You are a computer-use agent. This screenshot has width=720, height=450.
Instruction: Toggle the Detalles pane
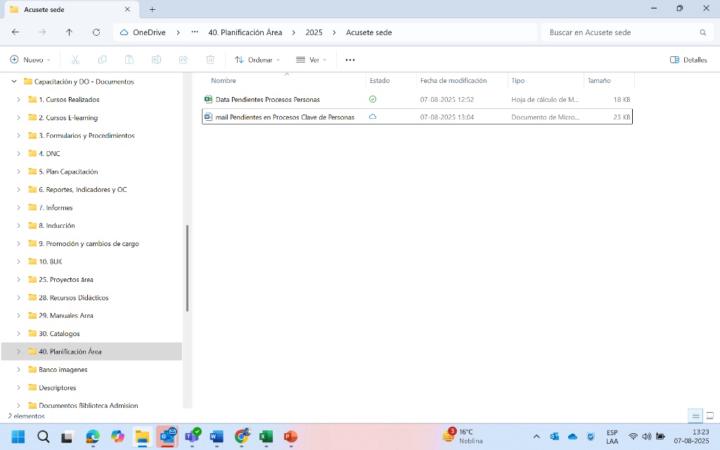pyautogui.click(x=688, y=60)
